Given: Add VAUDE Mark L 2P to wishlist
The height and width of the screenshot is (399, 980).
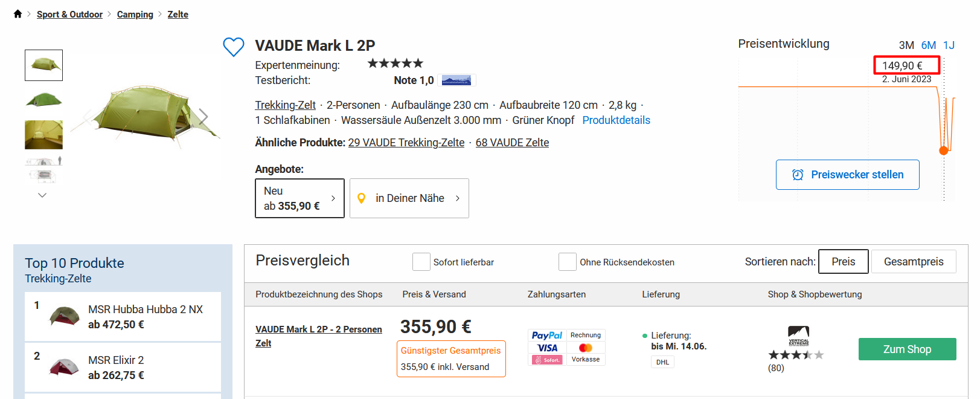Looking at the screenshot, I should [x=234, y=47].
